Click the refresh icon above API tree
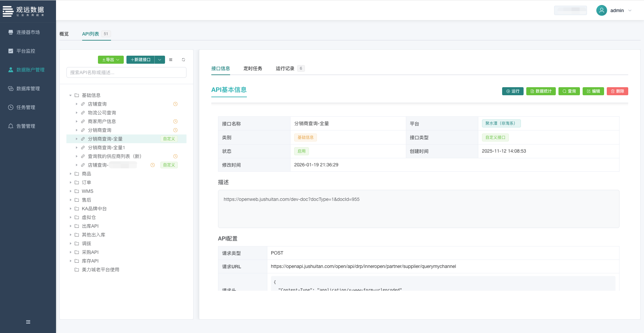The width and height of the screenshot is (644, 333). tap(183, 60)
